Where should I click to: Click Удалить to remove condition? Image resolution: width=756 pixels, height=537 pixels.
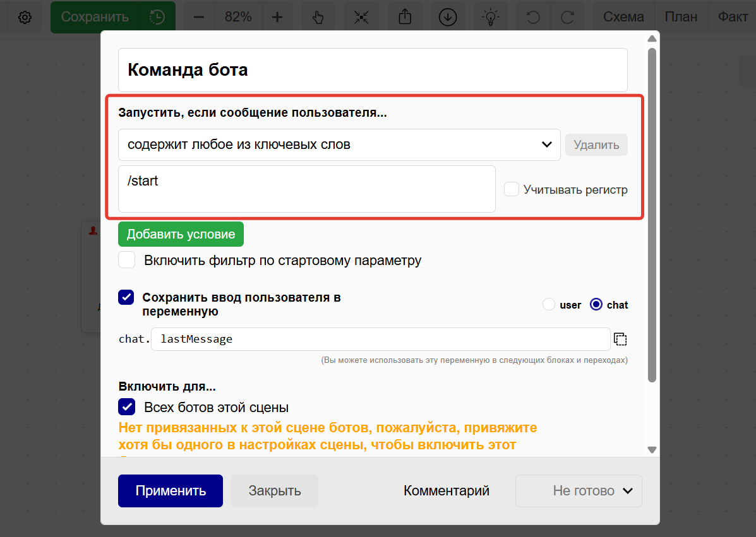click(x=596, y=145)
